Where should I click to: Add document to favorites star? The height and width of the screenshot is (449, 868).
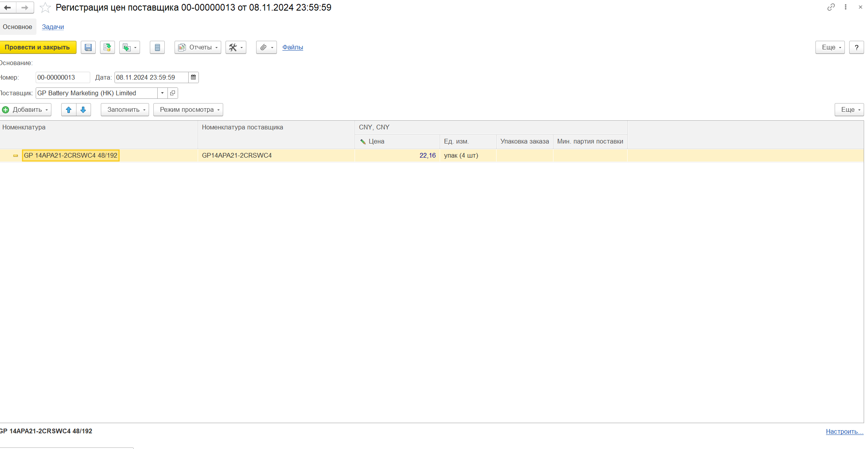pyautogui.click(x=45, y=7)
